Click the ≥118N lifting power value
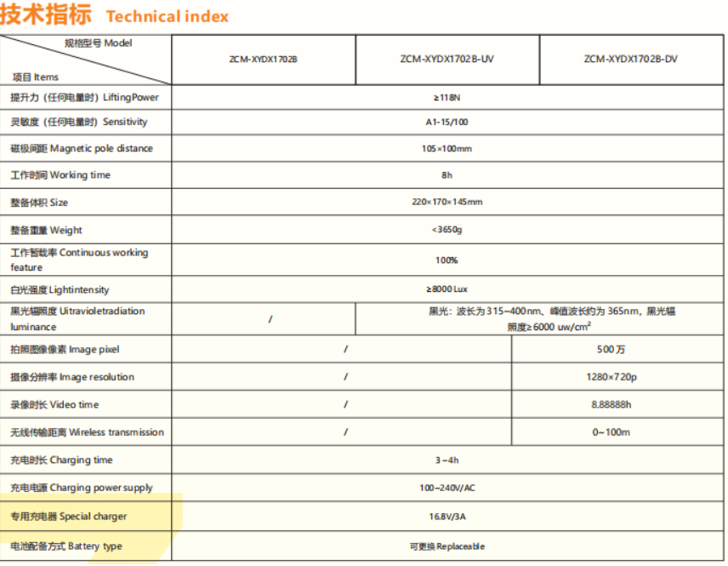The height and width of the screenshot is (566, 728). [446, 98]
